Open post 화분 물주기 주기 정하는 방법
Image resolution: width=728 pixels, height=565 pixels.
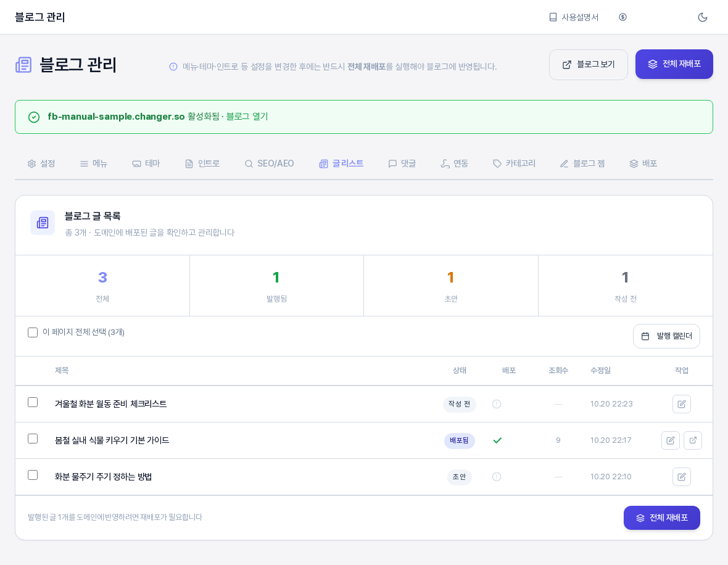click(103, 477)
